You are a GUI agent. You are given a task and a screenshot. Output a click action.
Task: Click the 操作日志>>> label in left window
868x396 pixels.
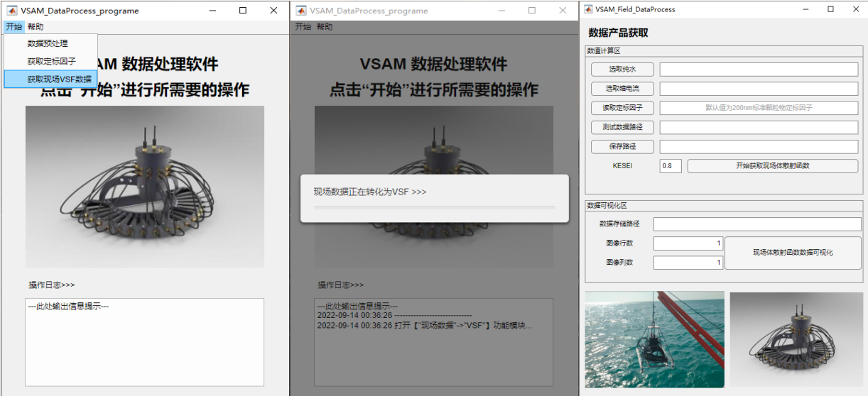[x=52, y=285]
